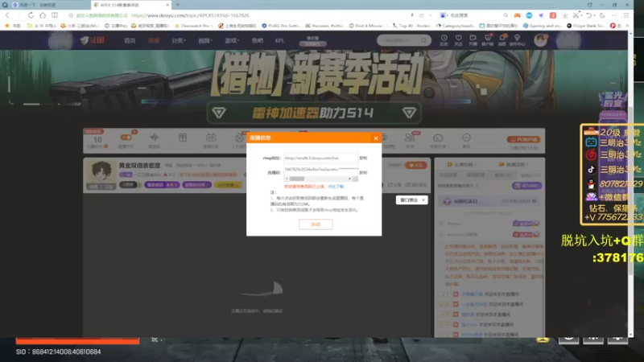Open the browser hamburger menu icon
Viewport: 644px width, 362px height.
(626, 15)
